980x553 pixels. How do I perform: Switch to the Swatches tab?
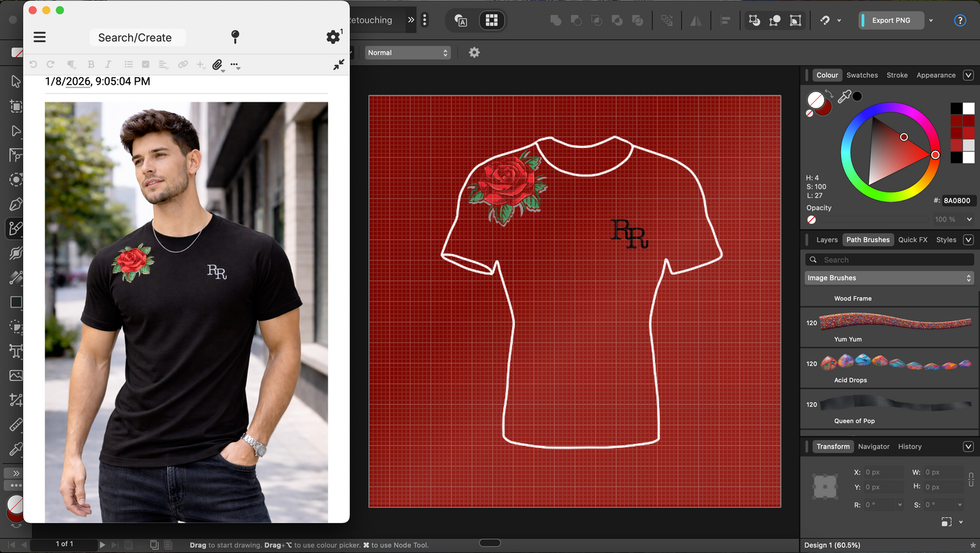tap(862, 75)
